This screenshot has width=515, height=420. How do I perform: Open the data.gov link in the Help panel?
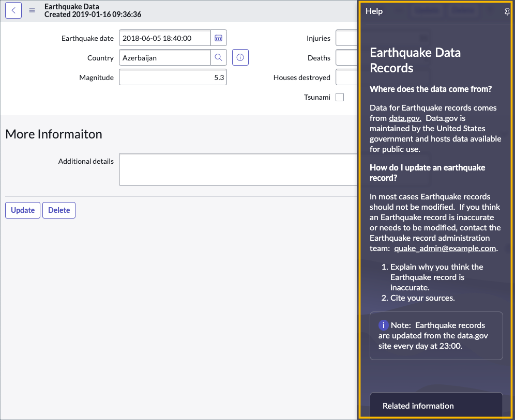click(405, 118)
